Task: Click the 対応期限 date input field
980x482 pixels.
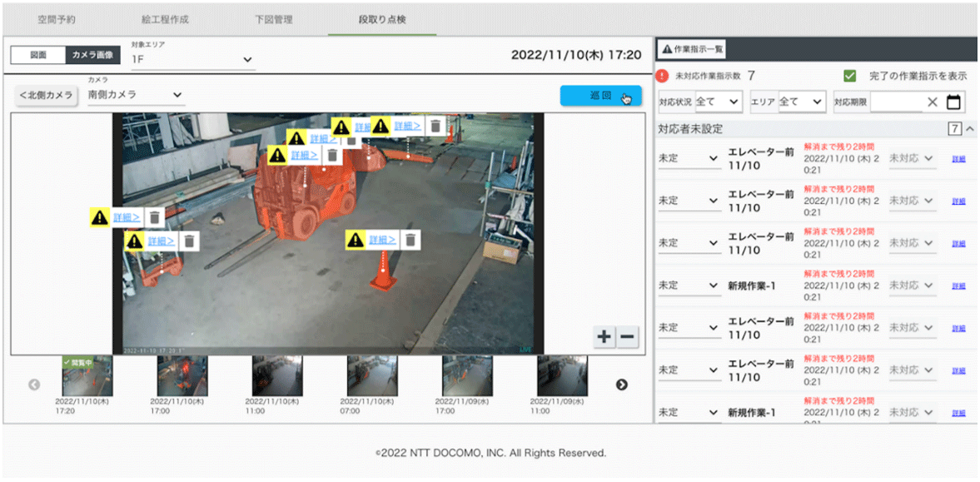Action: (896, 102)
